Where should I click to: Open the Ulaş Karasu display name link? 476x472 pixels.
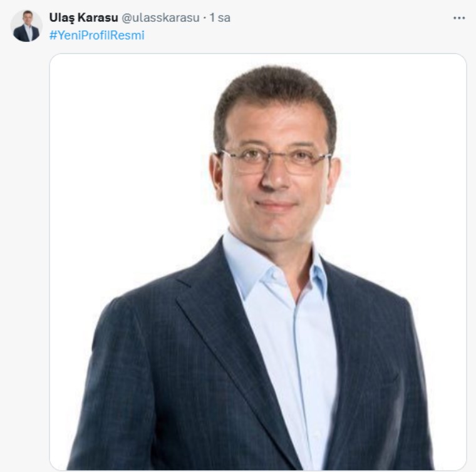pyautogui.click(x=83, y=18)
